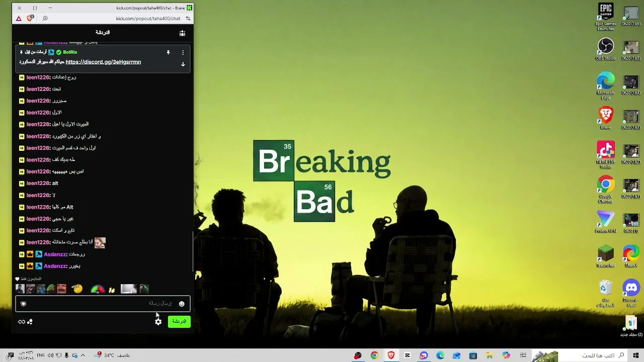Screen dimensions: 644x362
Task: Open Microsoft Edge desktop shortcut
Action: (606, 85)
